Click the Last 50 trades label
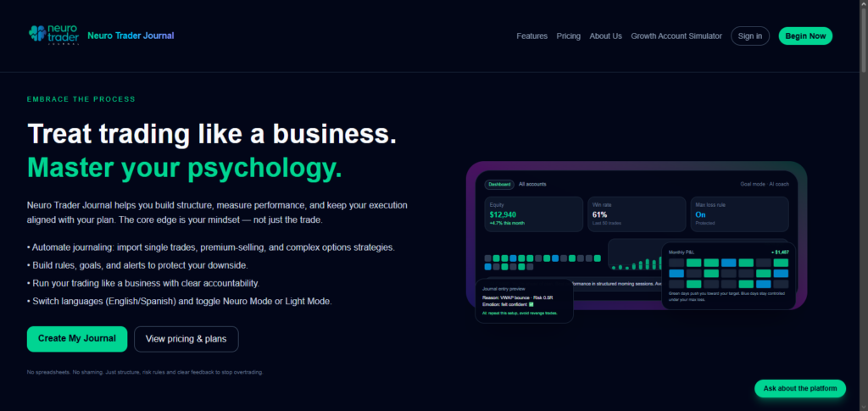The image size is (868, 411). click(x=607, y=223)
